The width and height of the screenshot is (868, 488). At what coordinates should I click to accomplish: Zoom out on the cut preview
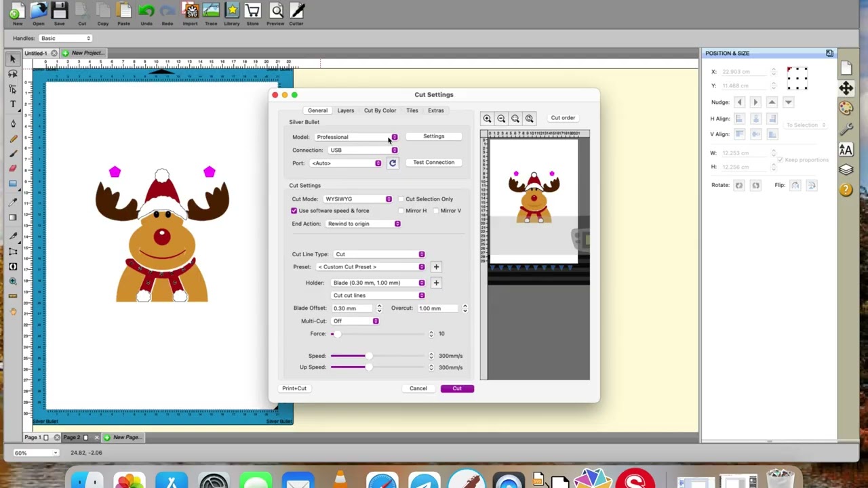pyautogui.click(x=501, y=119)
